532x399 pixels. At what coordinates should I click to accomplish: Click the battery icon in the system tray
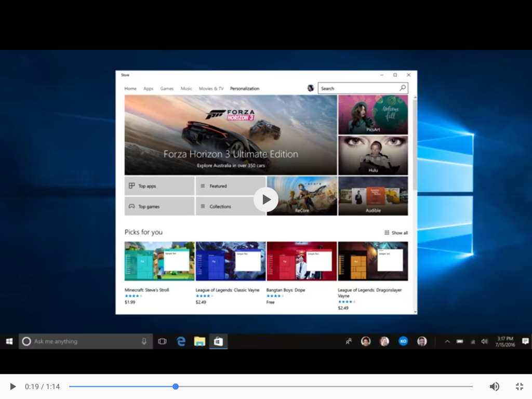[460, 341]
